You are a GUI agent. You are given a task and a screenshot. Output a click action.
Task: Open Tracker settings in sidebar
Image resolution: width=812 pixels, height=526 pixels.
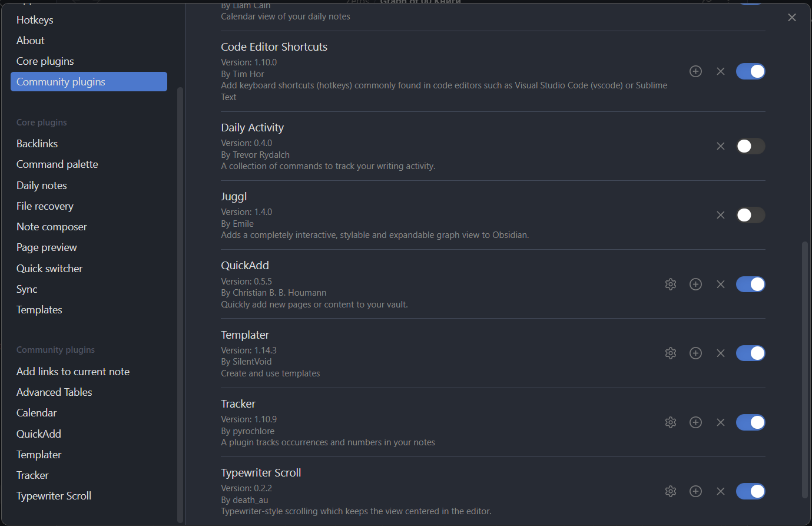[x=89, y=475]
